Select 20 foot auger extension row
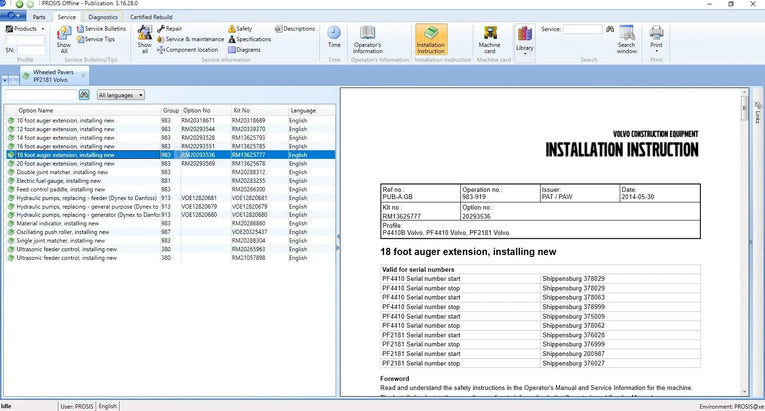The height and width of the screenshot is (411, 765). pyautogui.click(x=64, y=163)
